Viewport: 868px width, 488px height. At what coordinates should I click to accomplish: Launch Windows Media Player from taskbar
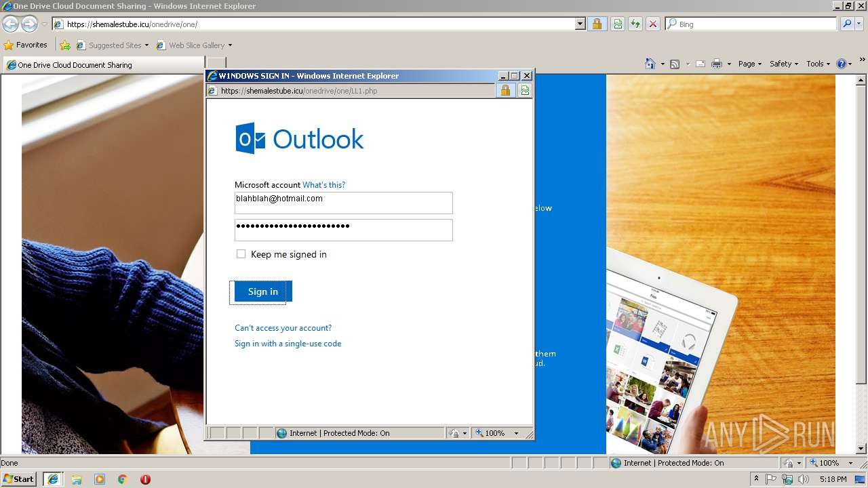point(100,479)
